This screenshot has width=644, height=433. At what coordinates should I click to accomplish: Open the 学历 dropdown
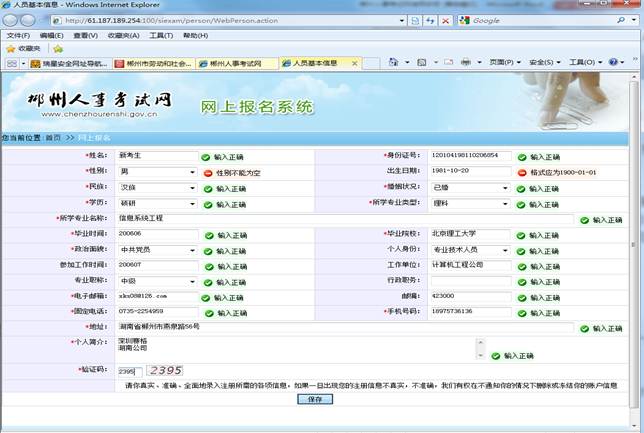(x=157, y=203)
